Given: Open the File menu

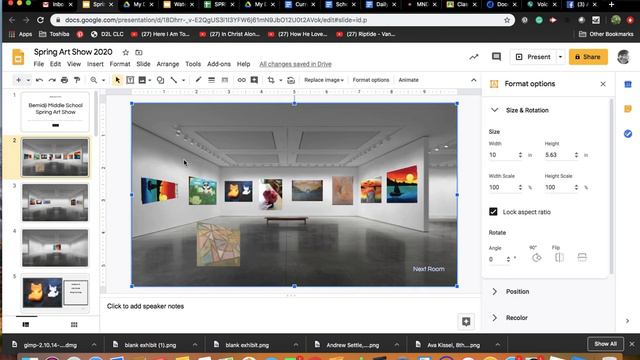Looking at the screenshot, I should click(39, 64).
